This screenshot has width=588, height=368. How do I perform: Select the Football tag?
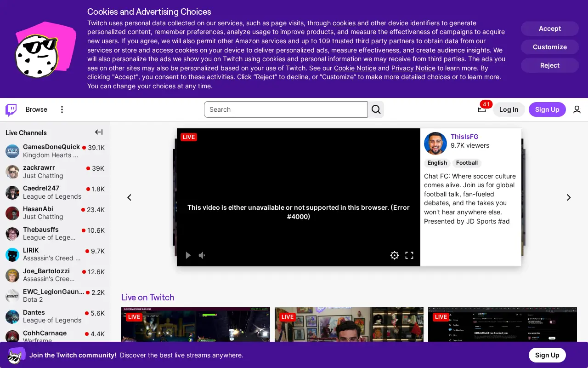[467, 163]
